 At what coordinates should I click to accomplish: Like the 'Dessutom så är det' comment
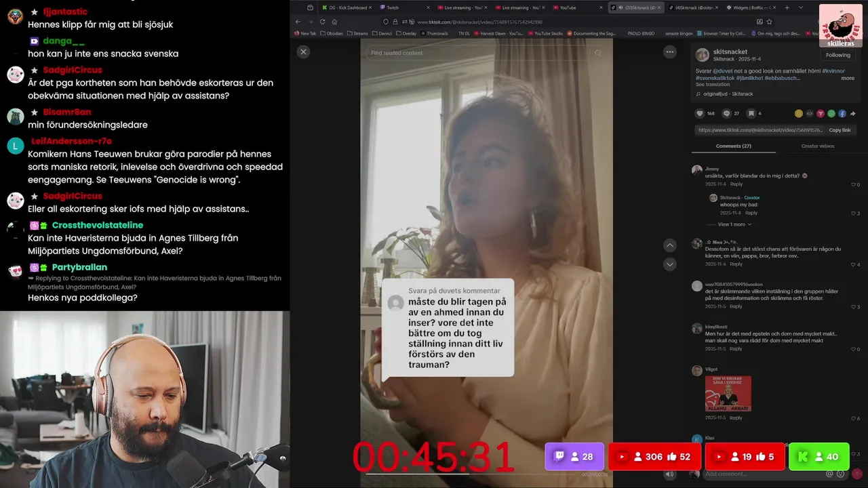click(x=854, y=264)
